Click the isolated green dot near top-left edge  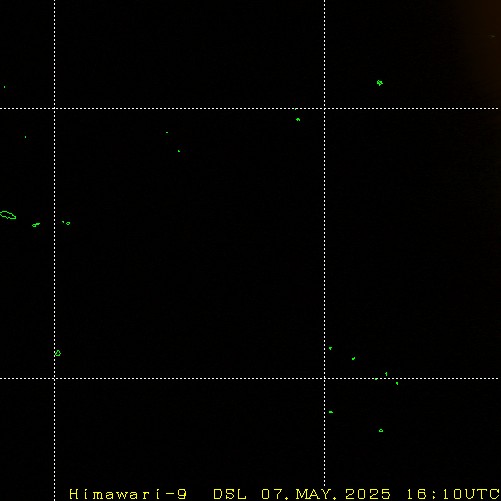click(x=4, y=87)
